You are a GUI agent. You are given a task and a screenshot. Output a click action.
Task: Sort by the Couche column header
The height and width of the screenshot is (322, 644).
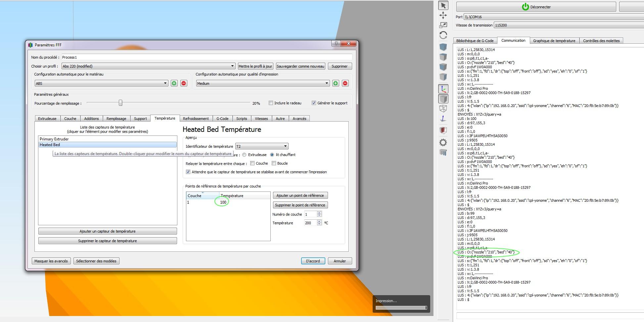203,196
